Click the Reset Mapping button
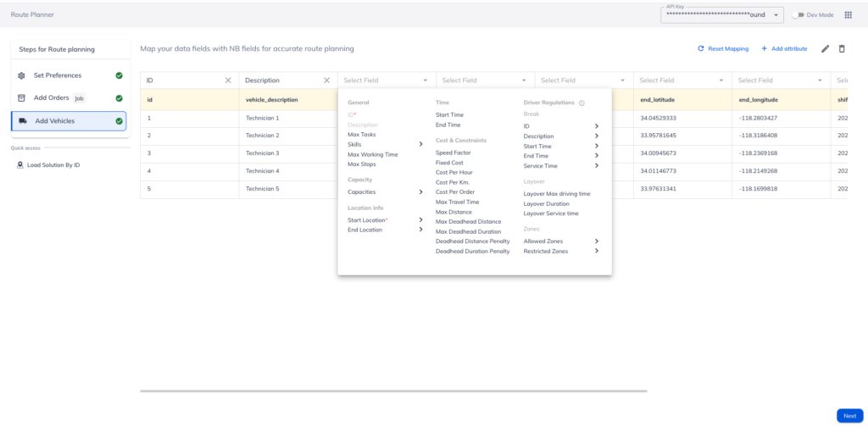The image size is (868, 427). [x=723, y=49]
